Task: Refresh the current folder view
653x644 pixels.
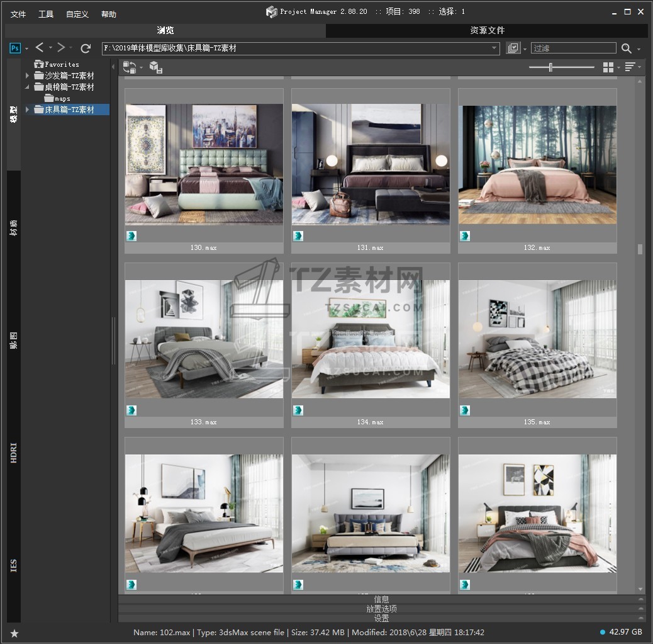Action: pyautogui.click(x=86, y=48)
